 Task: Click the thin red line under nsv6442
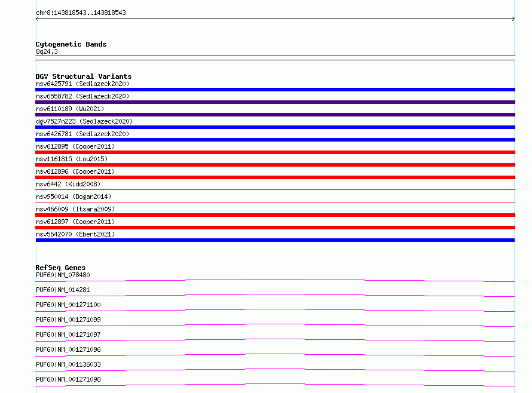[x=275, y=189]
